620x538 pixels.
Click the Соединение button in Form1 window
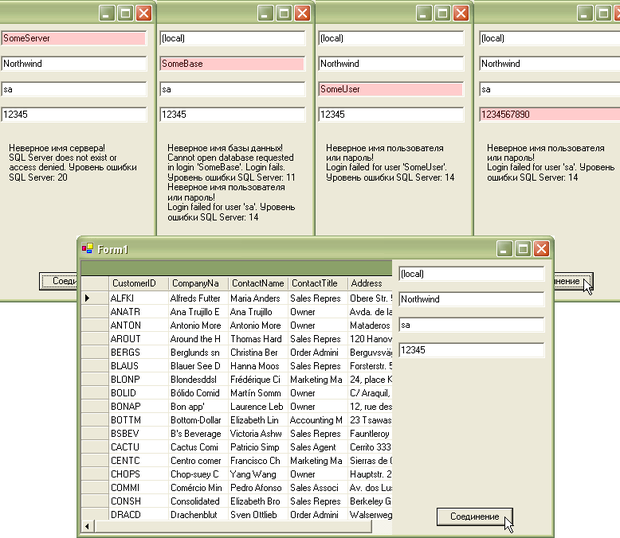pos(474,517)
